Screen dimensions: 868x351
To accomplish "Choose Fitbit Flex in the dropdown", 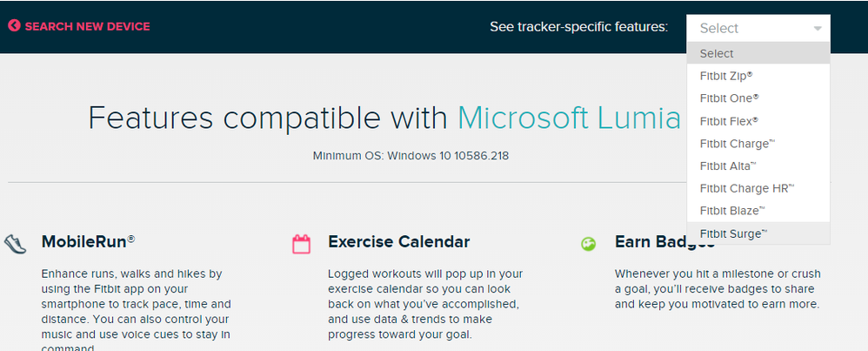I will coord(758,121).
